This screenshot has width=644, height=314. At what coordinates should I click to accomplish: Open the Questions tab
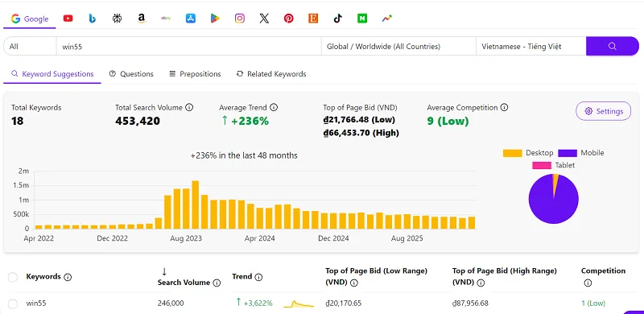(x=131, y=74)
